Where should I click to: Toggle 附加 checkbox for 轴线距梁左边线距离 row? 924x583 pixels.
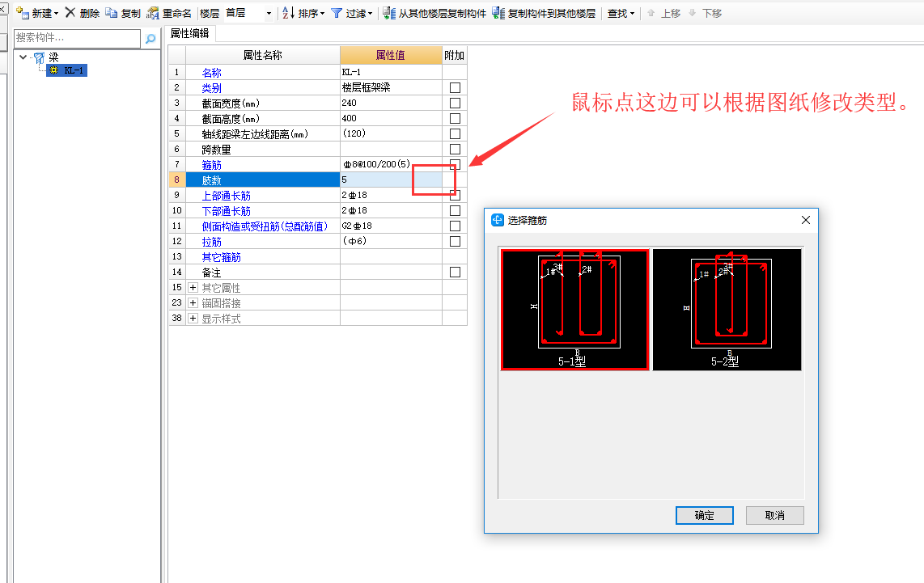tap(455, 133)
